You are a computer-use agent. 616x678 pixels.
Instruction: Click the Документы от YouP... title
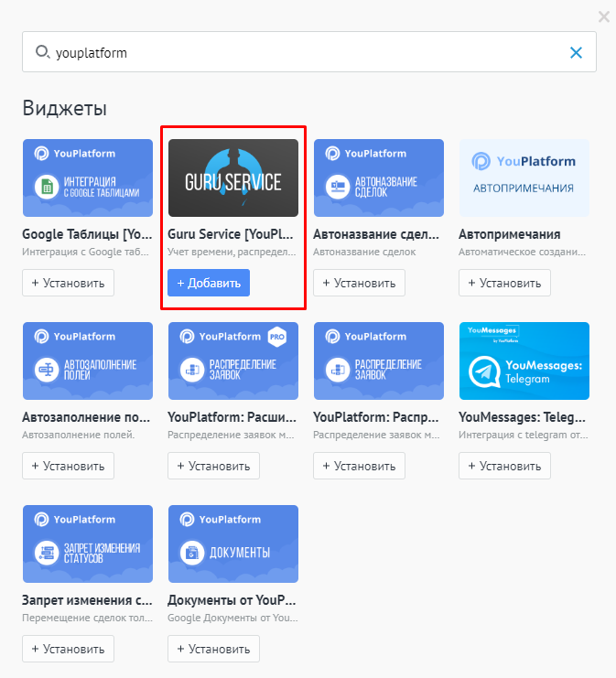(x=232, y=600)
